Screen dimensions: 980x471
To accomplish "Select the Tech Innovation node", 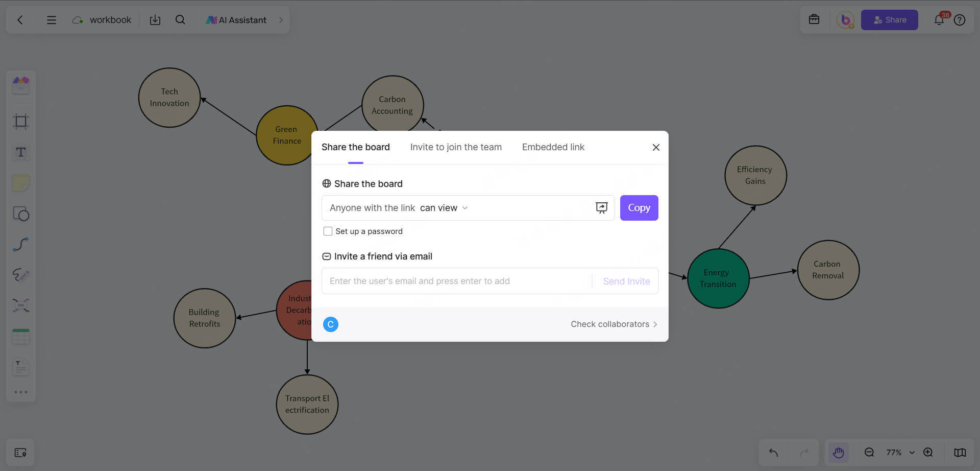I will coord(169,98).
